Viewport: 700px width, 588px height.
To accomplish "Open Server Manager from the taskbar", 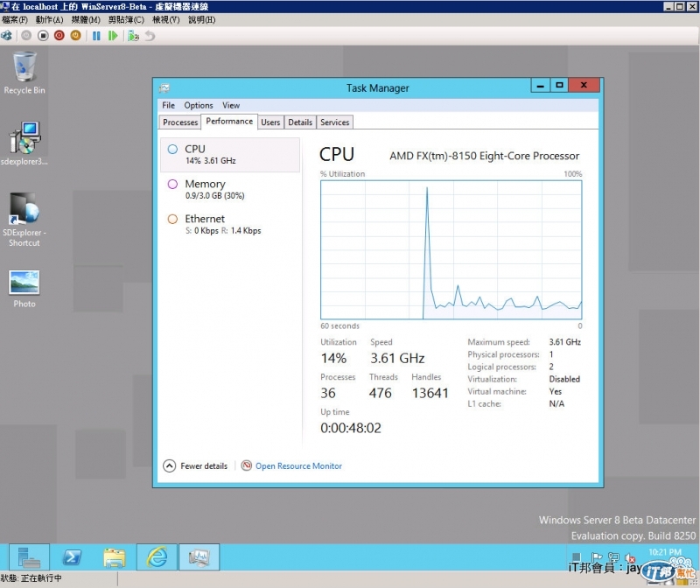I will [x=29, y=557].
